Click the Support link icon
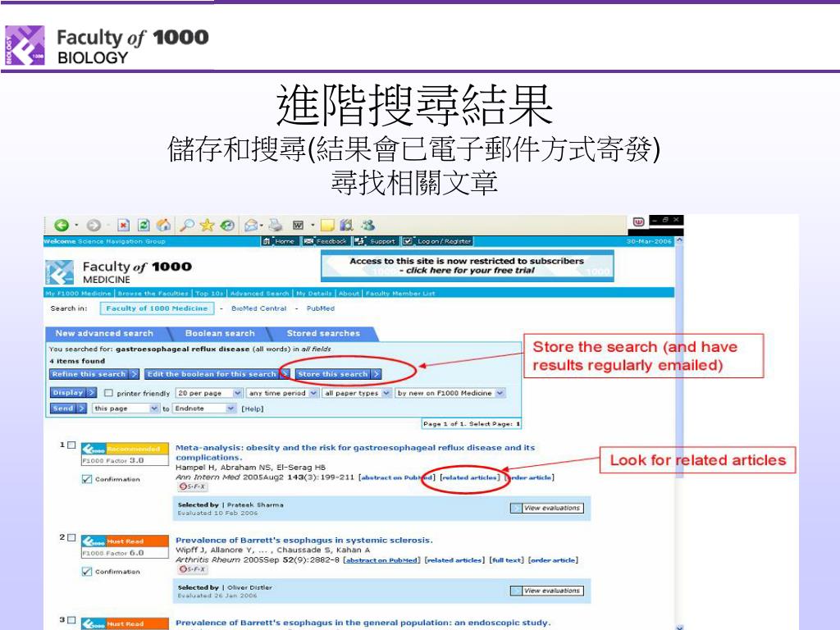Screen dimensions: 840x630 coord(375,242)
